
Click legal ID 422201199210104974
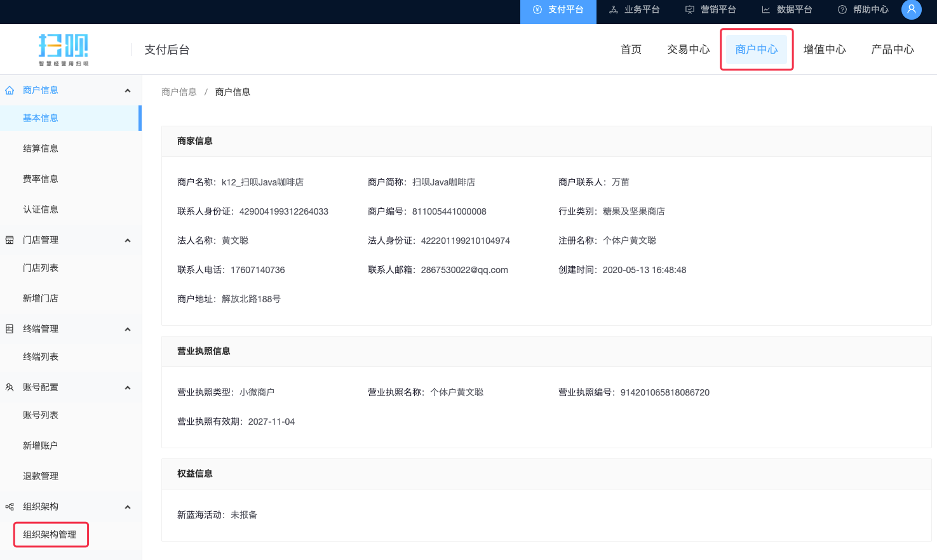click(466, 241)
